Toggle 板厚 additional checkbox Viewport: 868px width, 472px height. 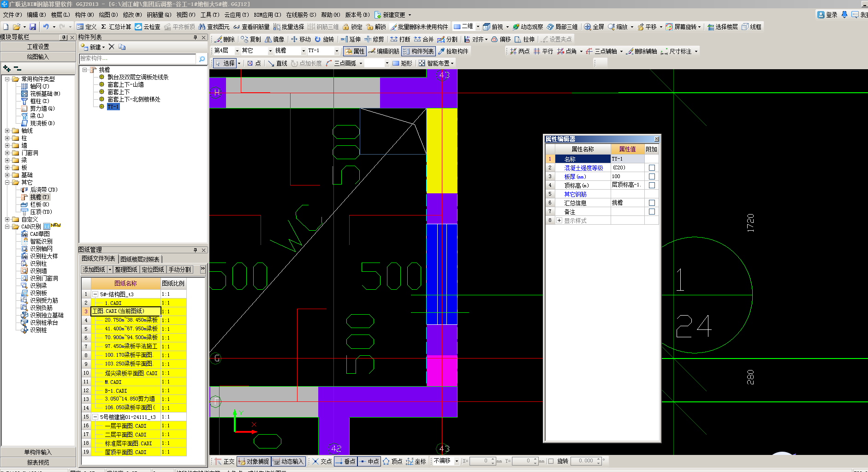tap(652, 177)
